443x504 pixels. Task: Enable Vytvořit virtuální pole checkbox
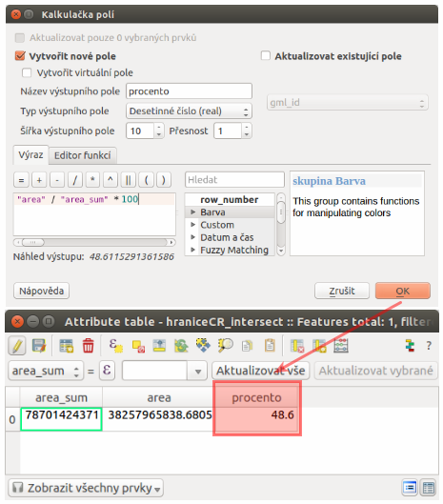pyautogui.click(x=27, y=72)
